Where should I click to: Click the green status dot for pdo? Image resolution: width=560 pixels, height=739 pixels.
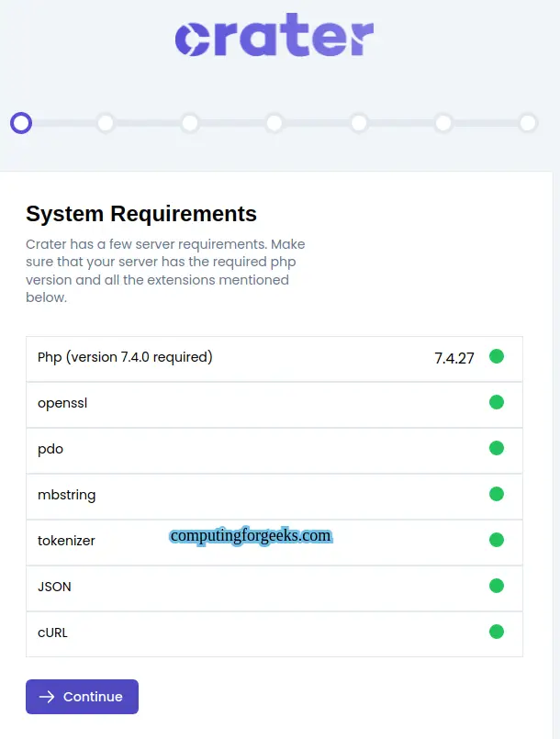point(497,448)
